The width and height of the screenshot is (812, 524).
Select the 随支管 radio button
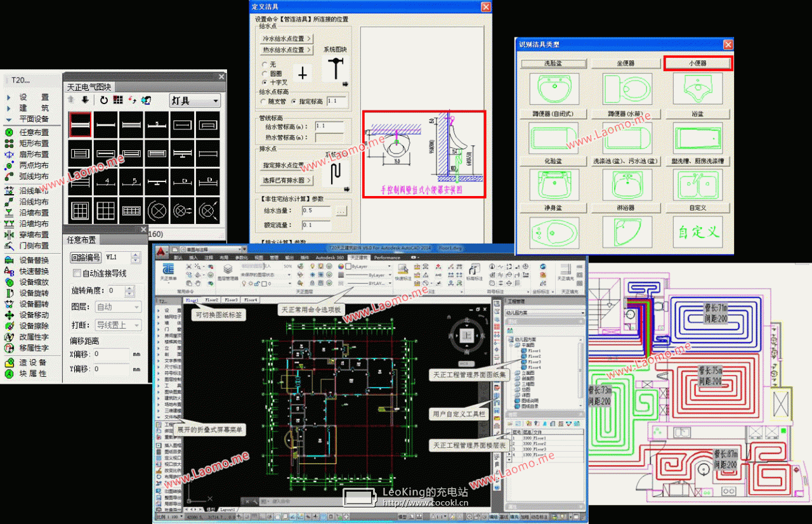(262, 101)
